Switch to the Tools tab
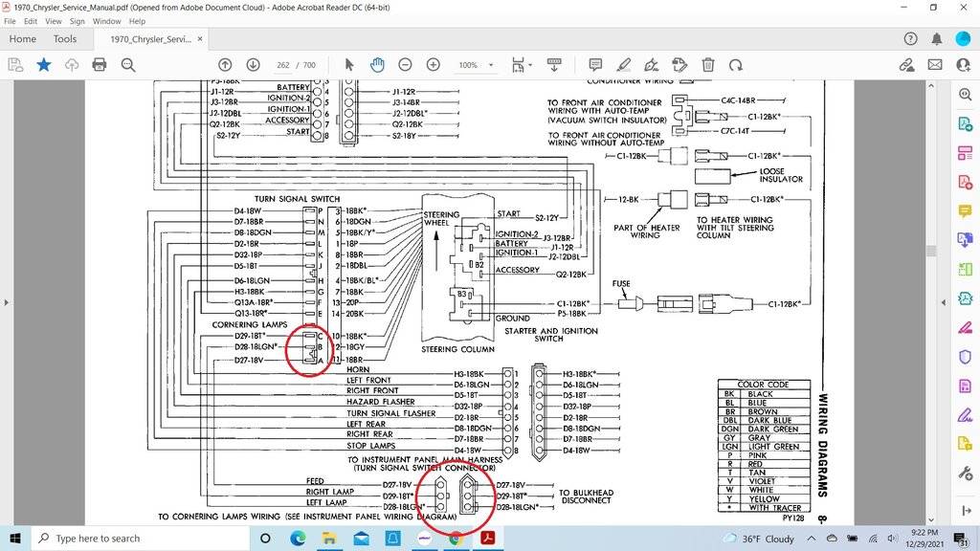 pos(65,39)
